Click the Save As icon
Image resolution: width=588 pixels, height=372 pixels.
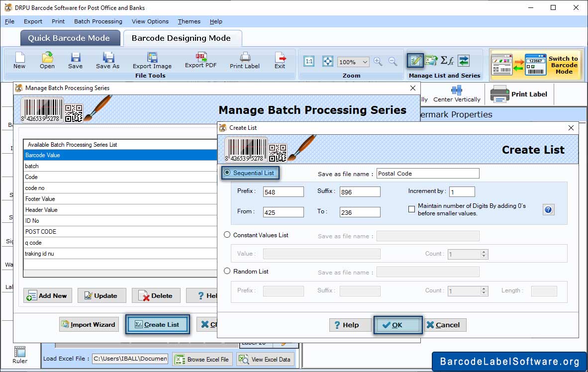(107, 61)
